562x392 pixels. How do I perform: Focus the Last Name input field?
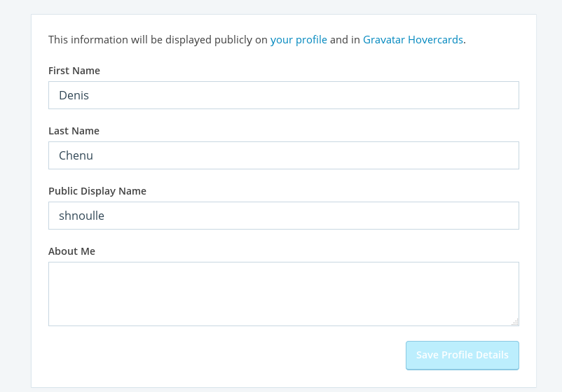tap(283, 155)
